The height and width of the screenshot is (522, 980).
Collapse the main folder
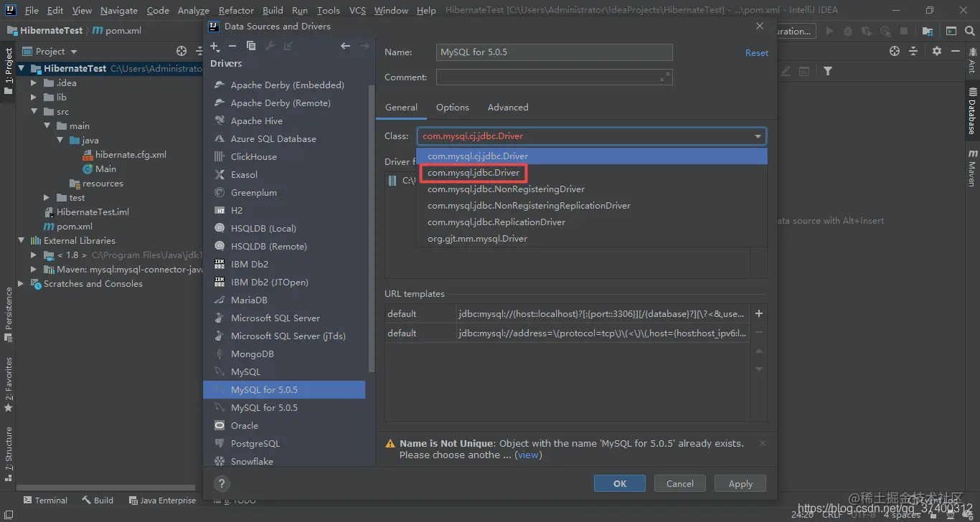pyautogui.click(x=47, y=125)
